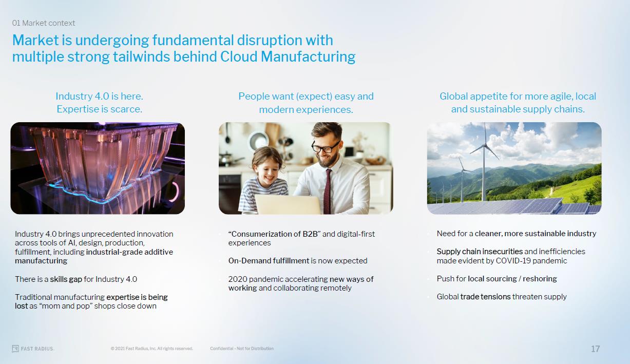Viewport: 630px width, 364px height.
Task: Click the 'Supply chain insecurities' bullet
Action: click(510, 256)
